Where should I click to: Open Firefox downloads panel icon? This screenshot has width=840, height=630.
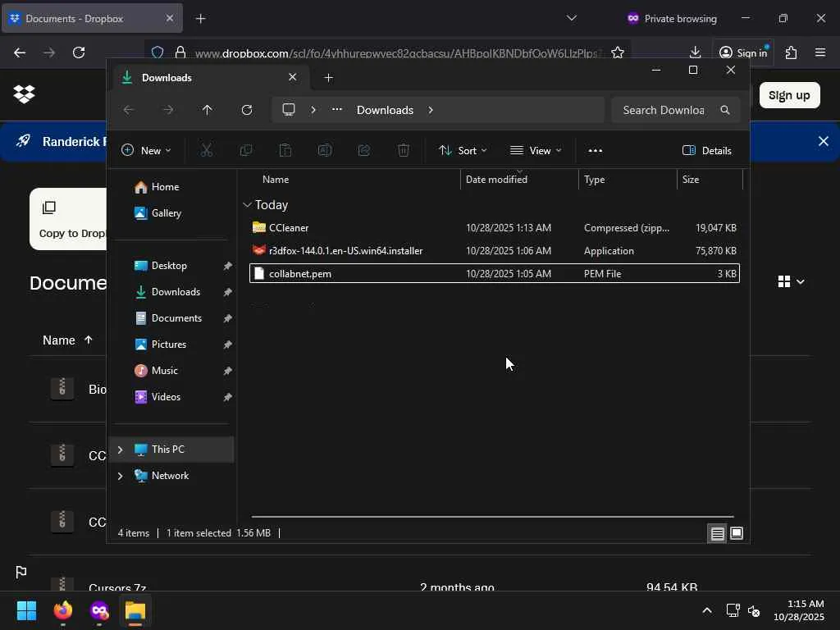point(695,52)
